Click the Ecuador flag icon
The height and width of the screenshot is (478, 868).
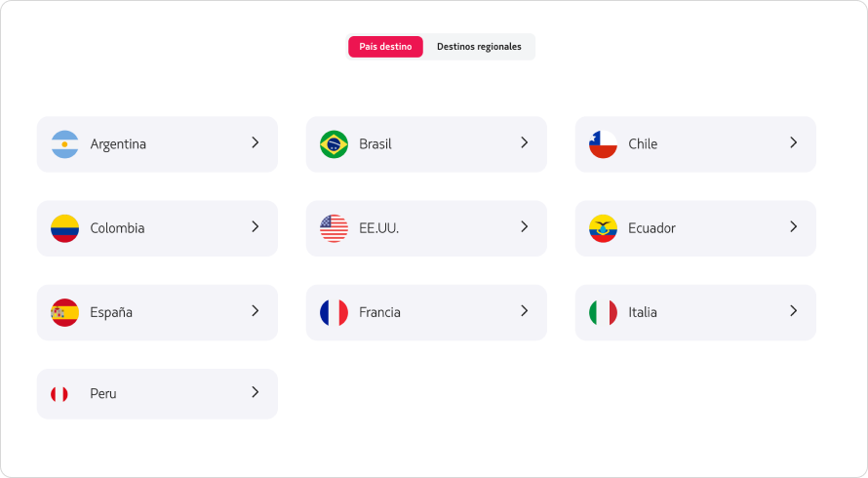coord(603,228)
